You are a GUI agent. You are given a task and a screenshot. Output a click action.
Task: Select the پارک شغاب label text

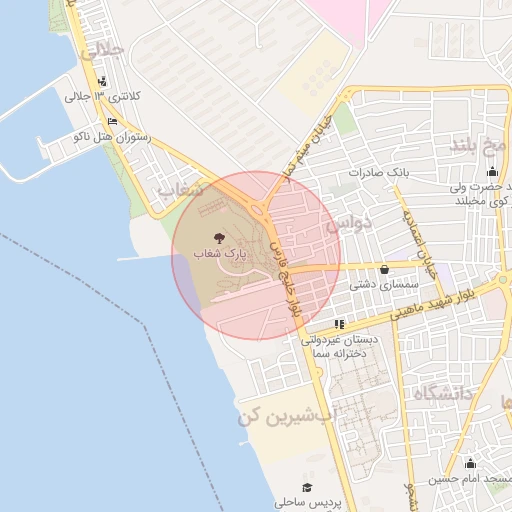pos(220,254)
